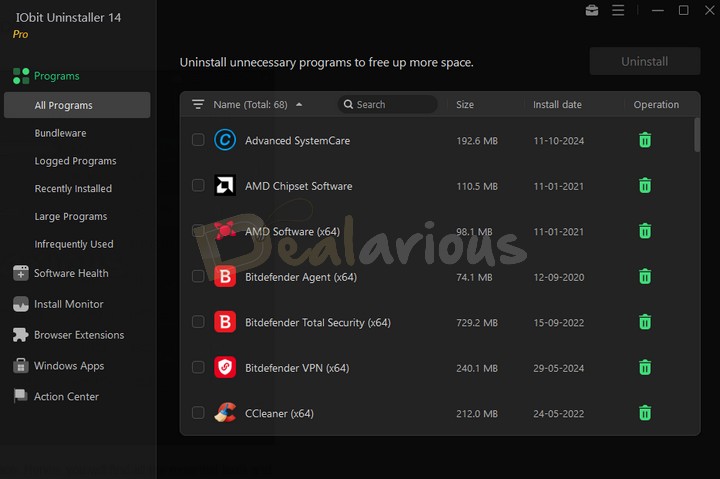Image resolution: width=720 pixels, height=479 pixels.
Task: Open the Action Center section
Action: coord(66,396)
